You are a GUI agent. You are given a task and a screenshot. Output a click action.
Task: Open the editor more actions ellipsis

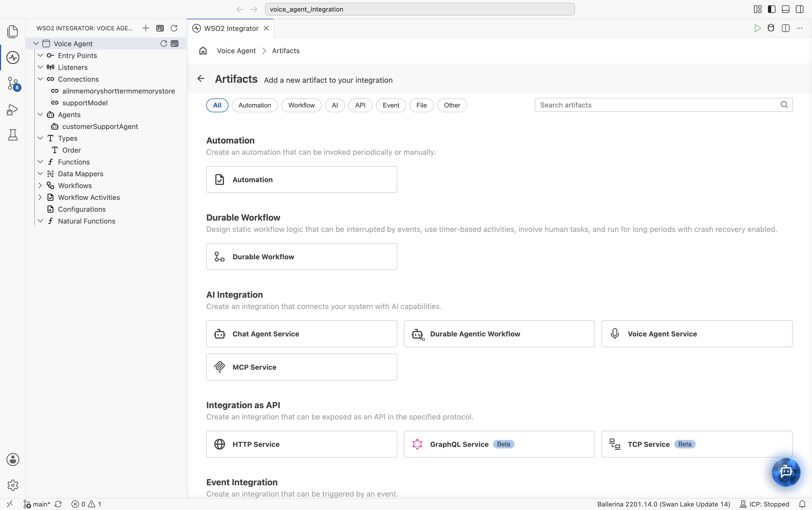(800, 28)
